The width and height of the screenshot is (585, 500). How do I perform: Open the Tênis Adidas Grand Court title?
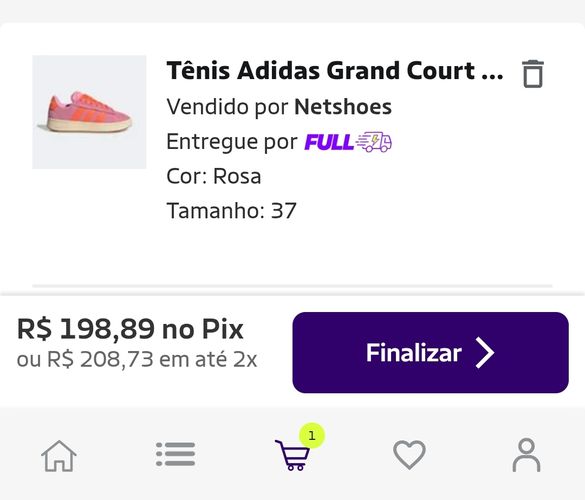click(x=335, y=71)
